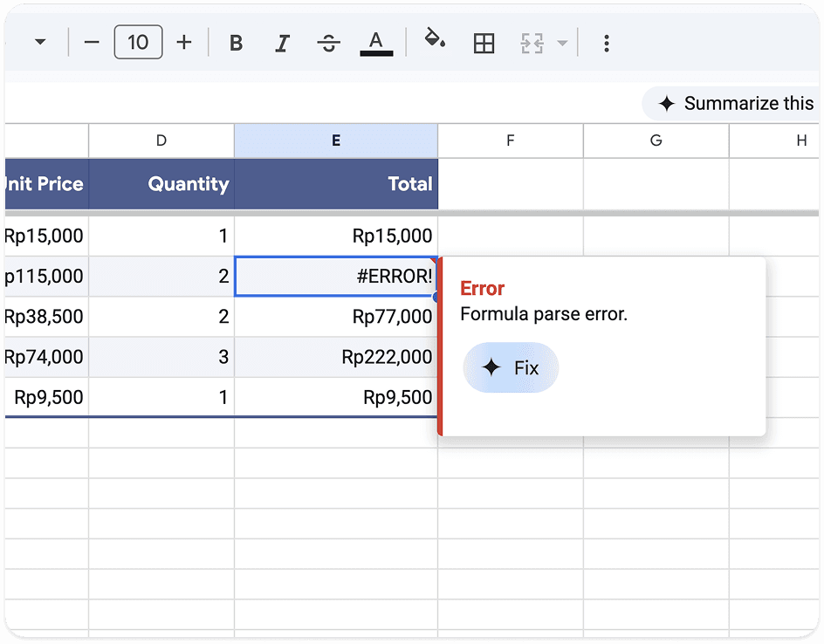Select quantity cell in Rp115,000 row
824x644 pixels.
[x=161, y=277]
